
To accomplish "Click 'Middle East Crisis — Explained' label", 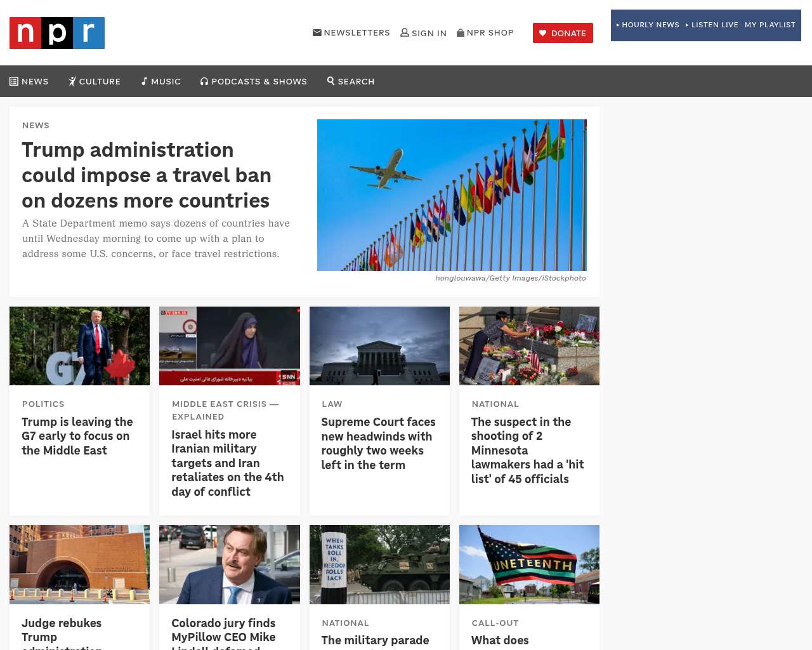I will tap(225, 410).
